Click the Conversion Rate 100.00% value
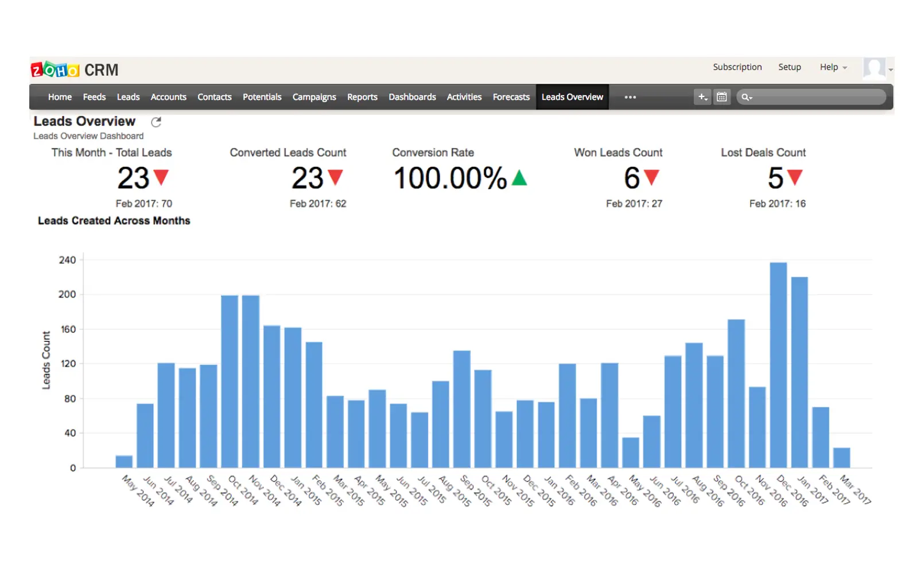The image size is (924, 565). [x=450, y=178]
